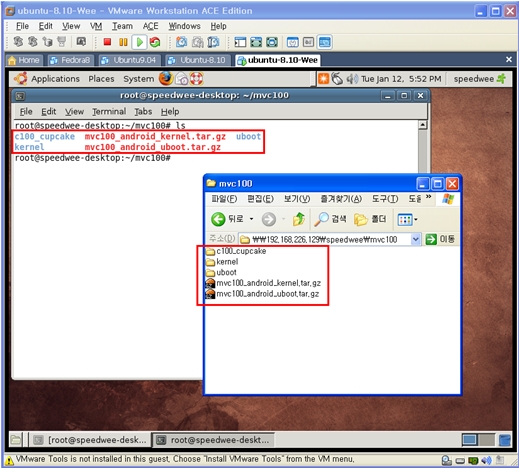The height and width of the screenshot is (470, 519).
Task: Open the VMware VM menu
Action: 96,26
